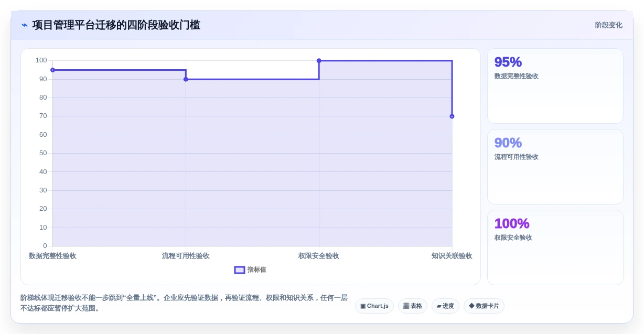
Task: Click the 100% value text
Action: click(x=512, y=223)
